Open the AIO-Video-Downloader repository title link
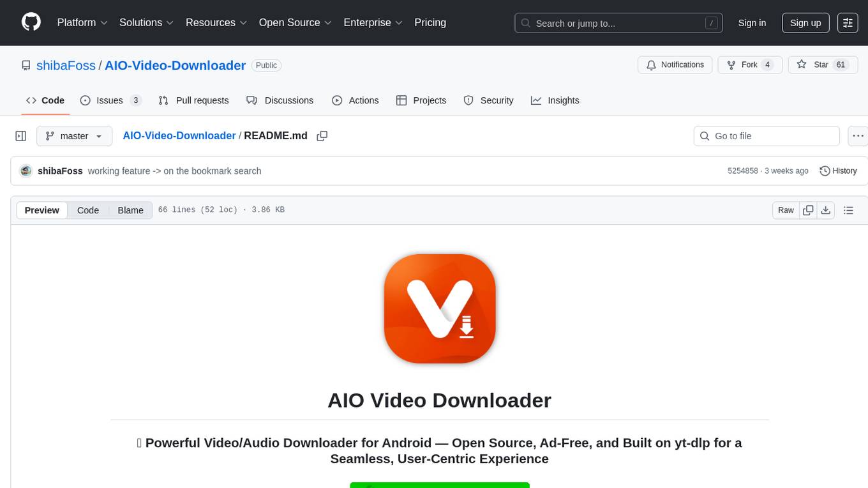This screenshot has height=488, width=868. 175,65
